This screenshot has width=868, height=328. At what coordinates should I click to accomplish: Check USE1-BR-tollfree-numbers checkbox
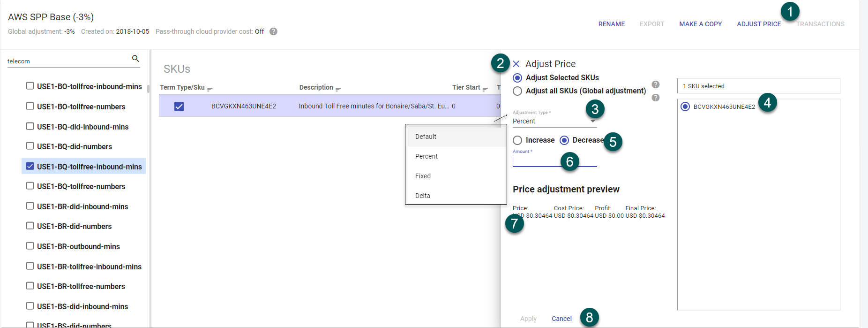[30, 286]
